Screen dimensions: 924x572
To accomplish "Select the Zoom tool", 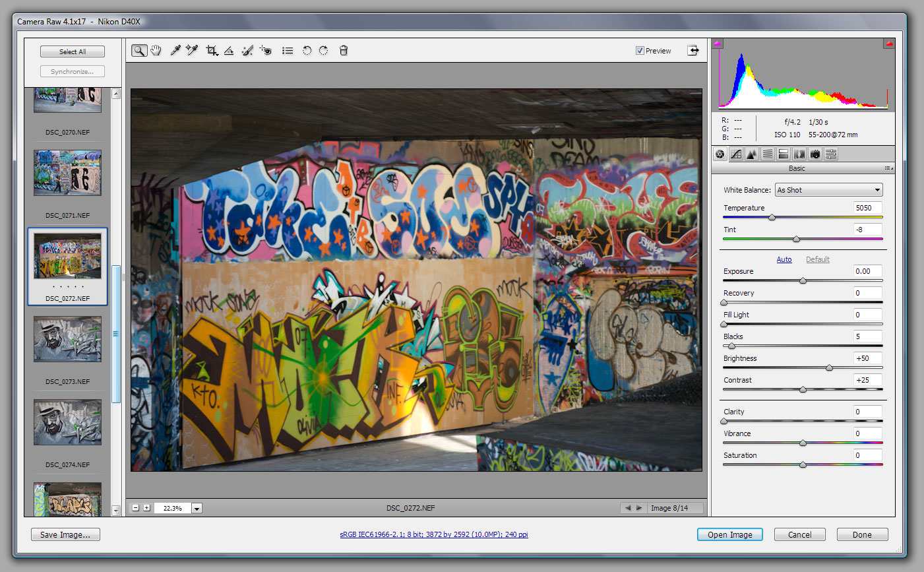I will (139, 50).
